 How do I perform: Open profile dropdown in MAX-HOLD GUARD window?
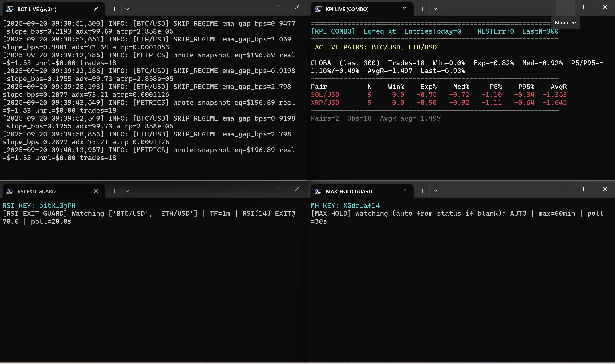click(x=435, y=191)
